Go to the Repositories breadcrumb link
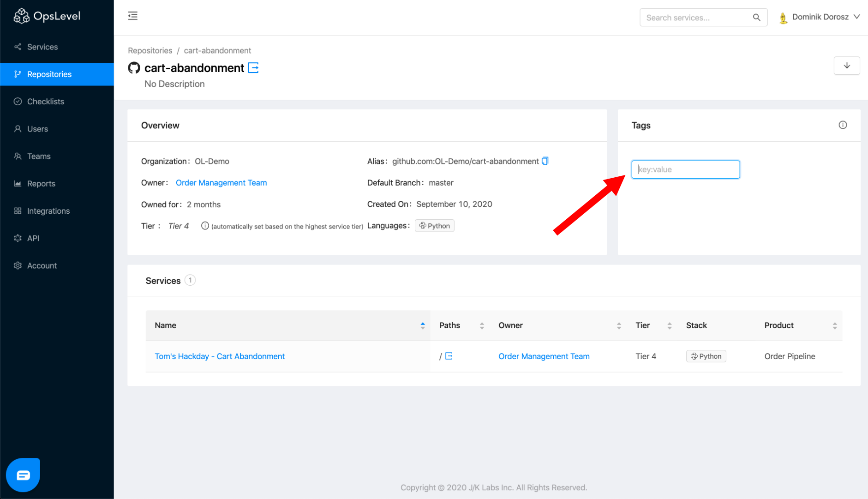 coord(150,51)
